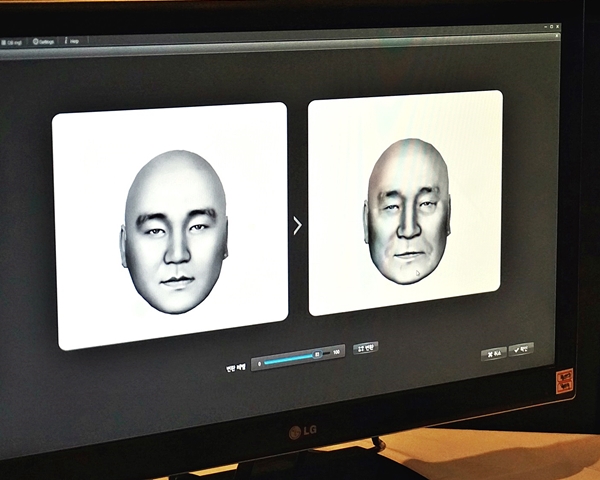Viewport: 600px width, 480px height.
Task: Click the slider's 100 maximum end
Action: click(x=337, y=352)
